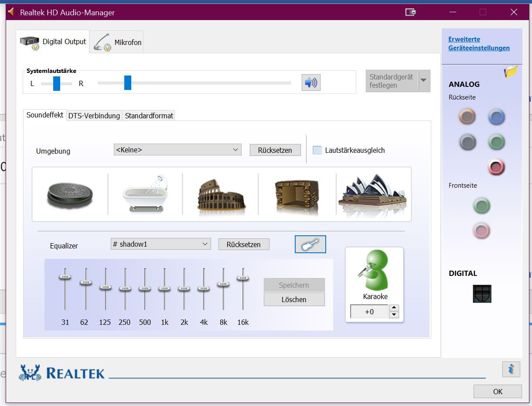Screen dimensions: 532x406
Task: Select the stone manhole environment preset
Action: coord(70,194)
